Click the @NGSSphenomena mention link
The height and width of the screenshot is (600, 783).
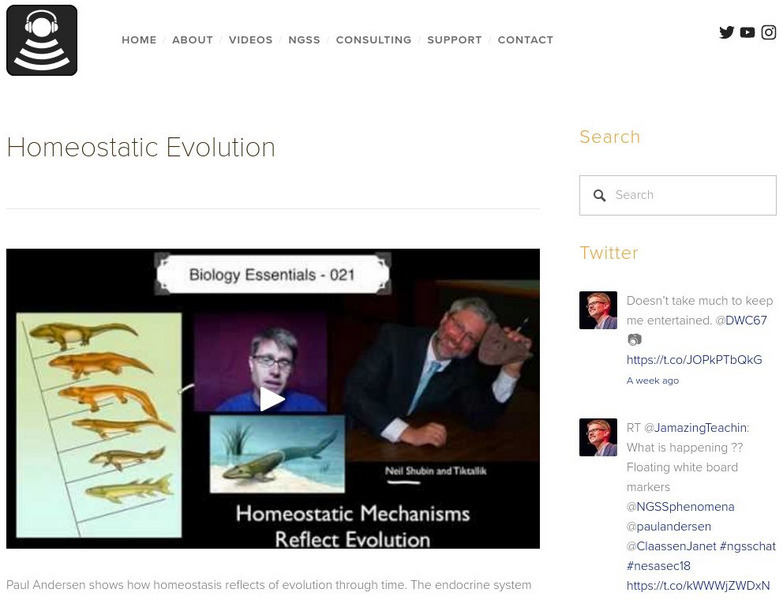pos(680,507)
